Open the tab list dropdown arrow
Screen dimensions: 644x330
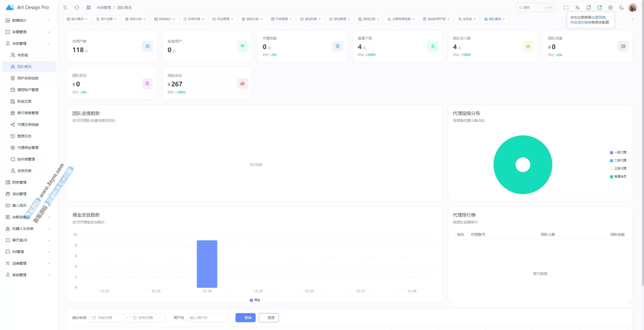[x=633, y=19]
